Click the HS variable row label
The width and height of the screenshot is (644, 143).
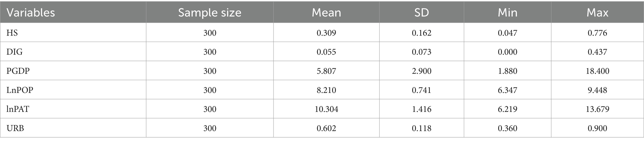12,33
